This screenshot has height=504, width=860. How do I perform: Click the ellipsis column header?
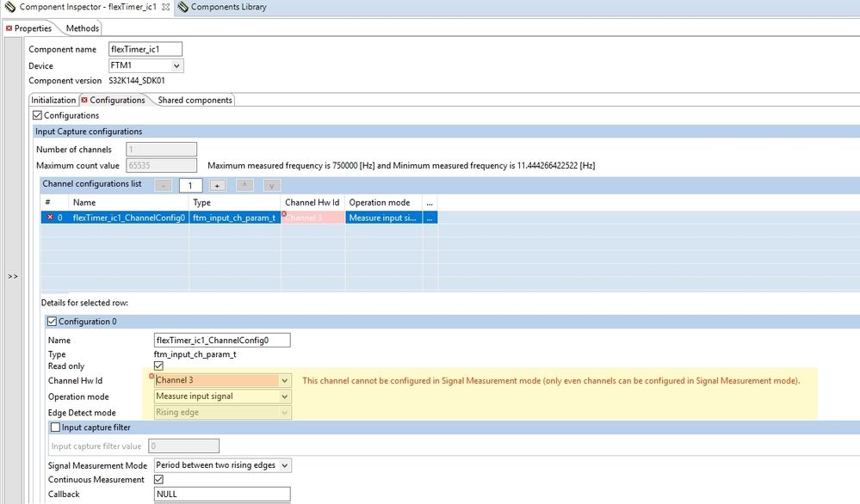(x=430, y=202)
